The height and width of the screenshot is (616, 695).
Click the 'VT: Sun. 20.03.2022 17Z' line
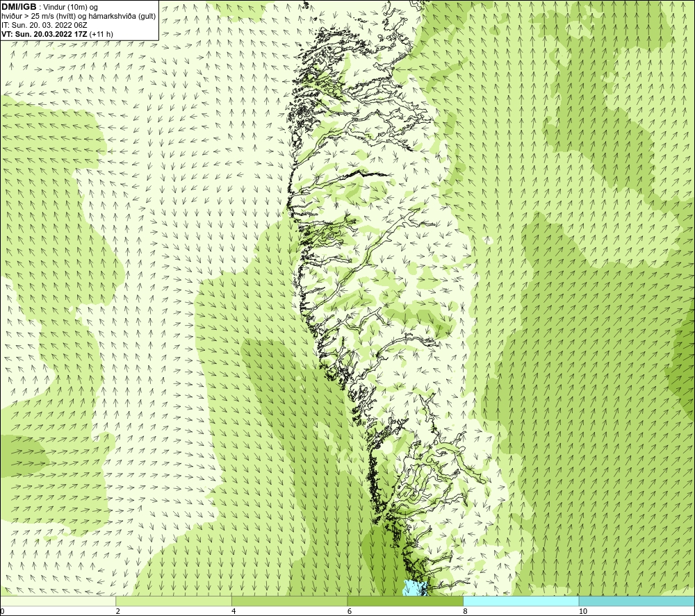44,33
